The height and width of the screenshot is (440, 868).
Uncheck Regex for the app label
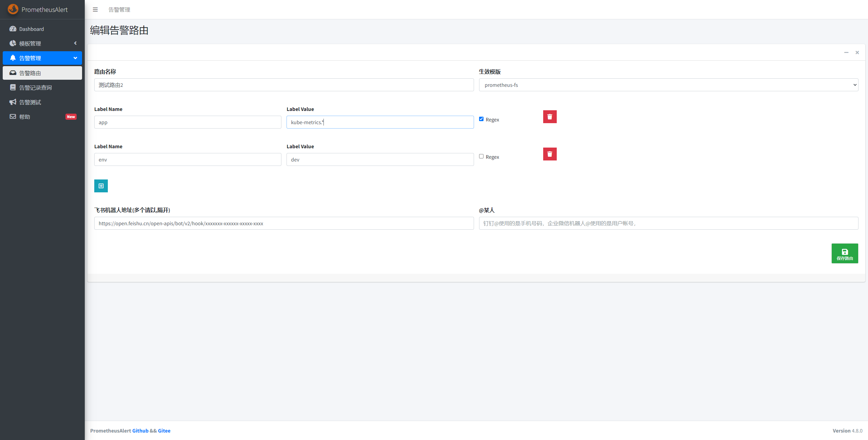coord(481,119)
